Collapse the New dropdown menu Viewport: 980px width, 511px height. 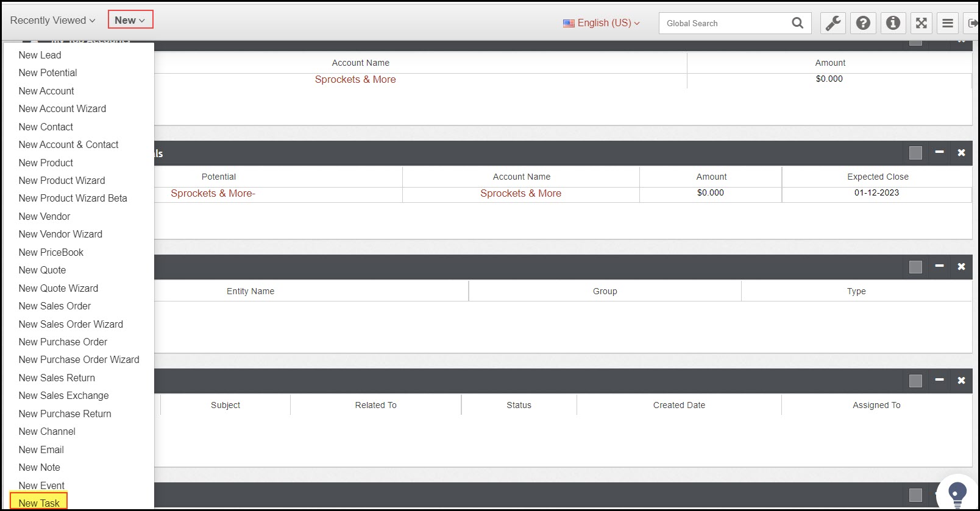point(130,20)
